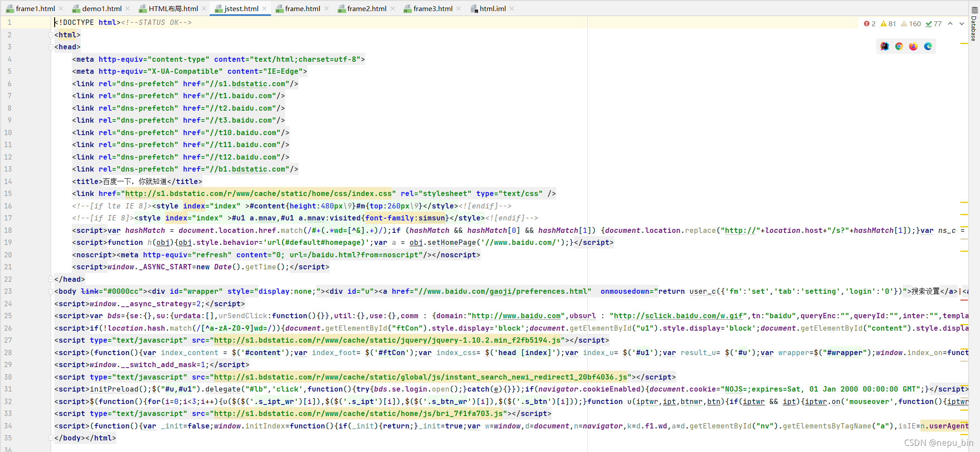This screenshot has width=980, height=452.
Task: Click the content-type meta tag on line 4
Action: pos(219,59)
